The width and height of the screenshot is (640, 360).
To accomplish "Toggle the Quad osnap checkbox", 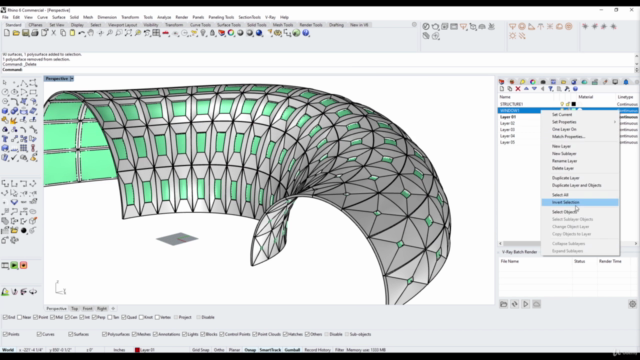I will click(124, 317).
